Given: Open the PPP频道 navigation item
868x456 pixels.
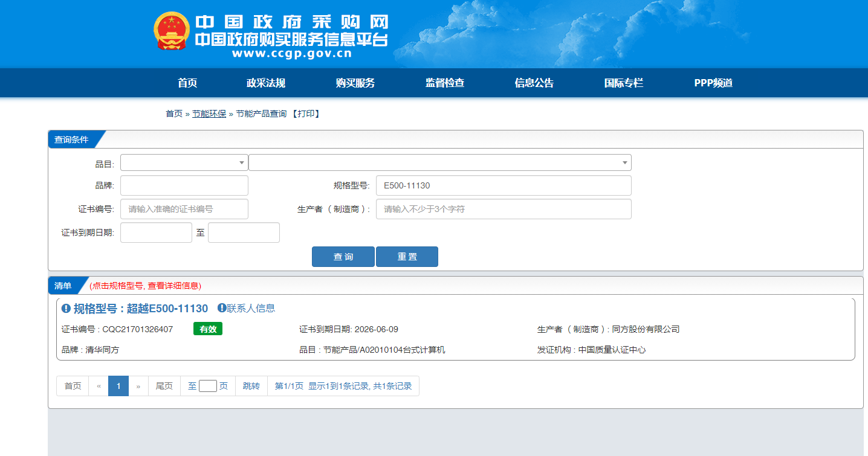Looking at the screenshot, I should (713, 83).
